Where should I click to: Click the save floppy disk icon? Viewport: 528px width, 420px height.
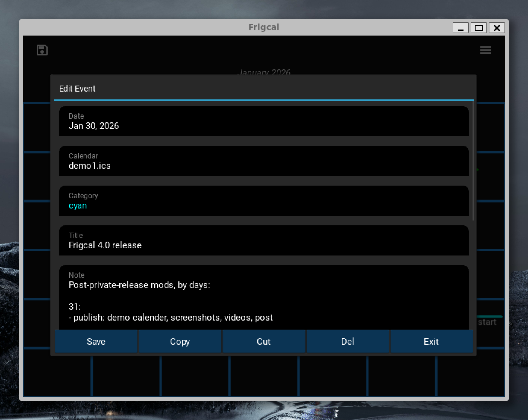pyautogui.click(x=42, y=50)
